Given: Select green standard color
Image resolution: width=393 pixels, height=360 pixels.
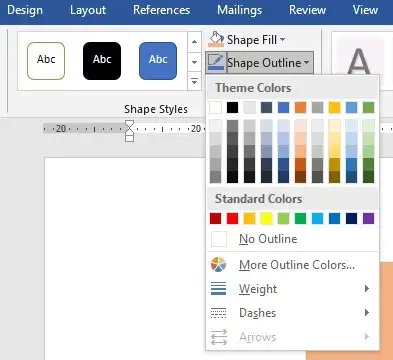Looking at the screenshot, I should (x=300, y=219).
